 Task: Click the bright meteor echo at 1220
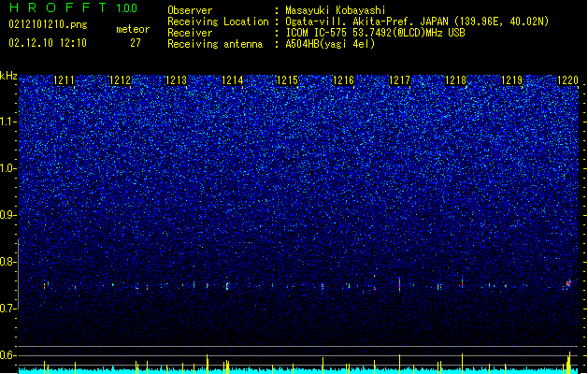568,284
